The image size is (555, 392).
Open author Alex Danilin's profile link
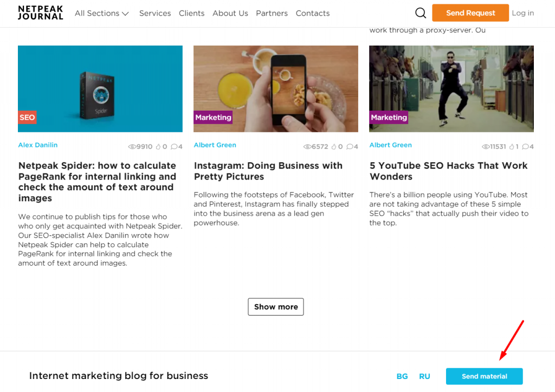[x=38, y=145]
